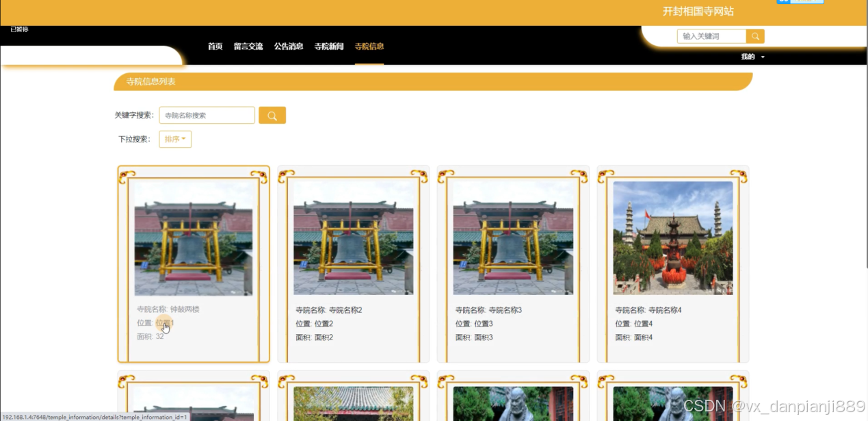Screen dimensions: 868x421
Task: Open the 公告消息 navigation item
Action: click(289, 47)
